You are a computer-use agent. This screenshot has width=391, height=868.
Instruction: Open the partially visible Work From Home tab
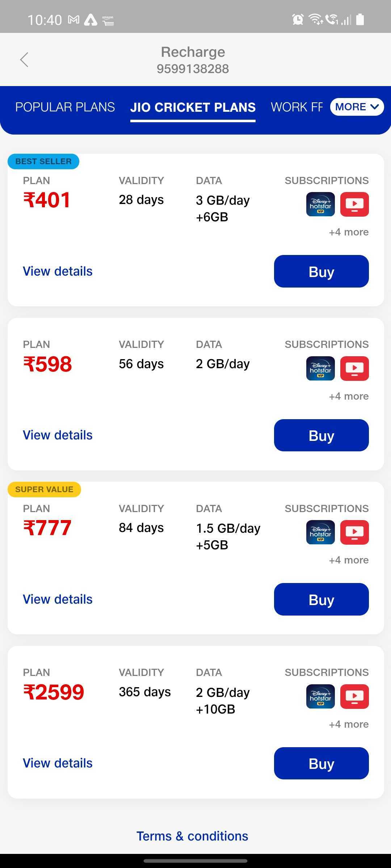297,107
